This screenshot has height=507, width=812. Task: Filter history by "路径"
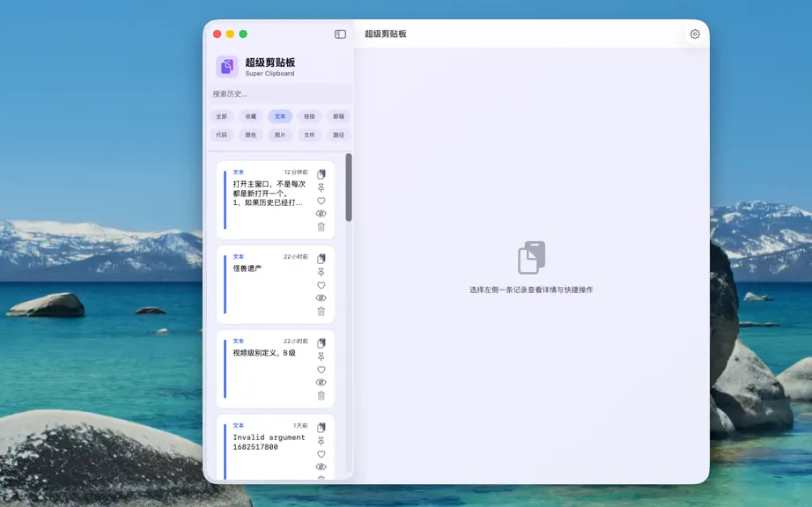(339, 135)
